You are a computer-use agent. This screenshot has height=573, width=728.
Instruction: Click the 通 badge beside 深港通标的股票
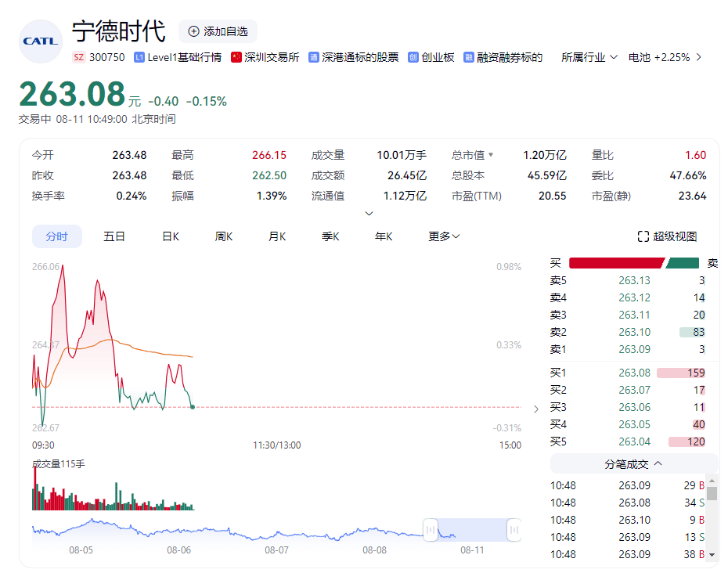pyautogui.click(x=314, y=57)
